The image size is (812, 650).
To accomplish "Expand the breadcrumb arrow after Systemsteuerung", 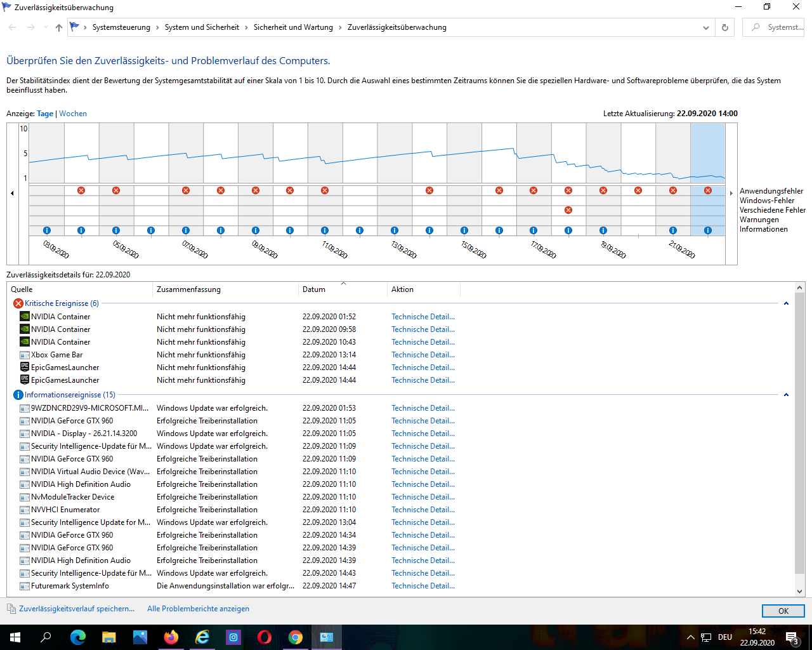I will click(158, 27).
